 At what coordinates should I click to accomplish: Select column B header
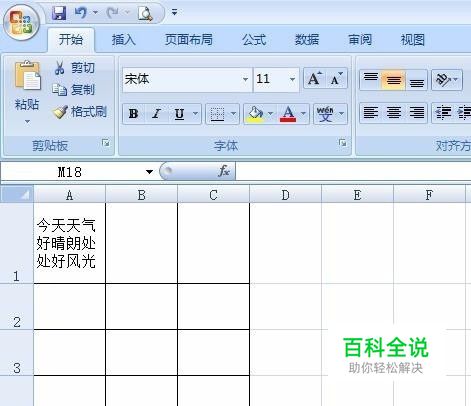click(x=141, y=195)
